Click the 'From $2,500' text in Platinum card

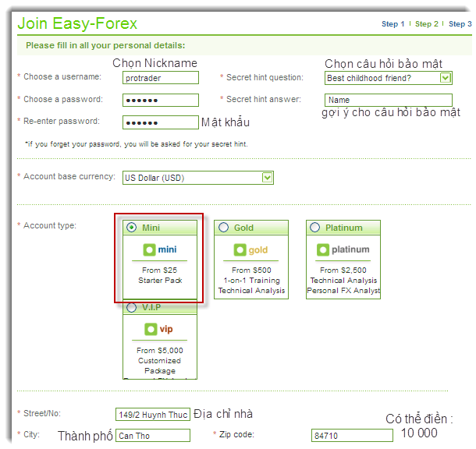[343, 270]
